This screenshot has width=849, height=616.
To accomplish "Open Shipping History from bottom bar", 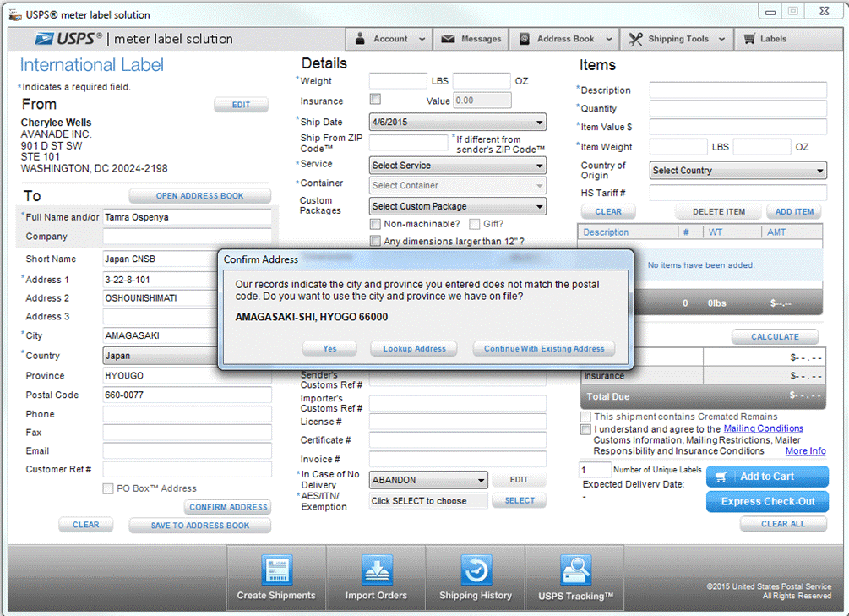I will click(x=476, y=578).
